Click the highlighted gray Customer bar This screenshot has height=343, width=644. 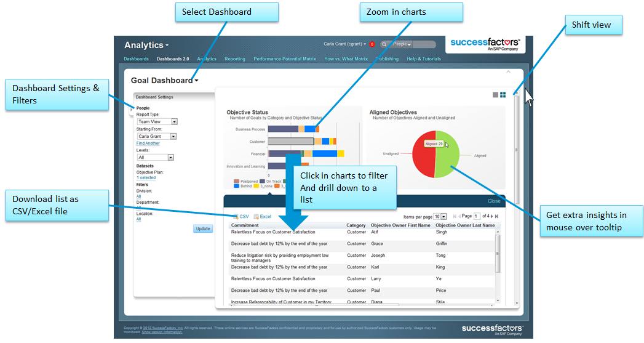click(291, 142)
